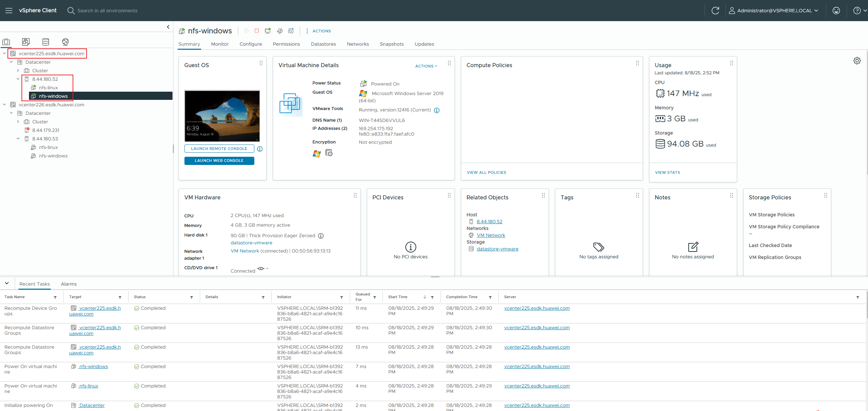Switch to Hosts and Clusters inventory view
This screenshot has width=868, height=411.
coord(6,42)
